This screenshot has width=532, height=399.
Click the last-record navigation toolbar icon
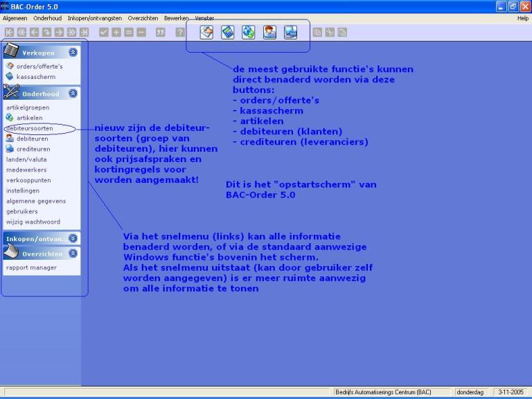pos(84,33)
